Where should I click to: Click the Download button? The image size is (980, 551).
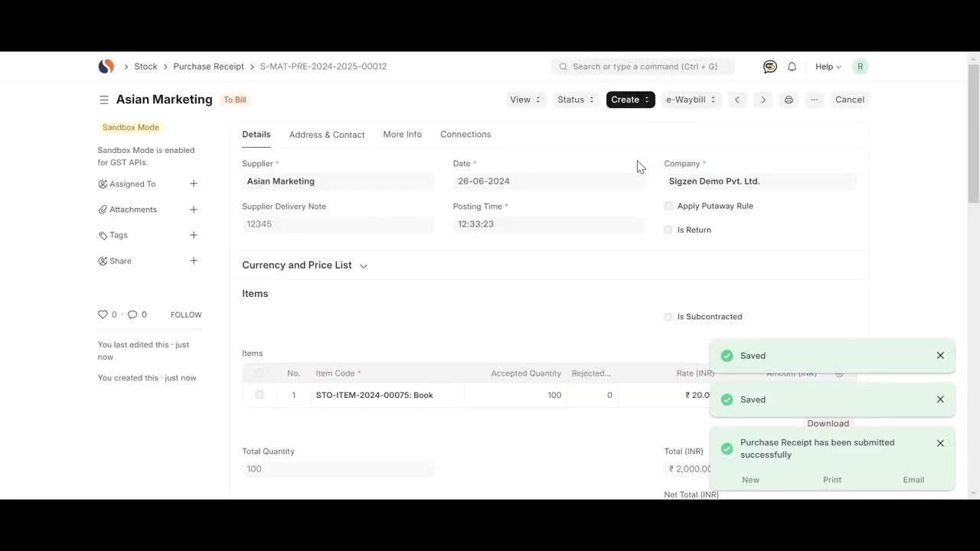[828, 423]
